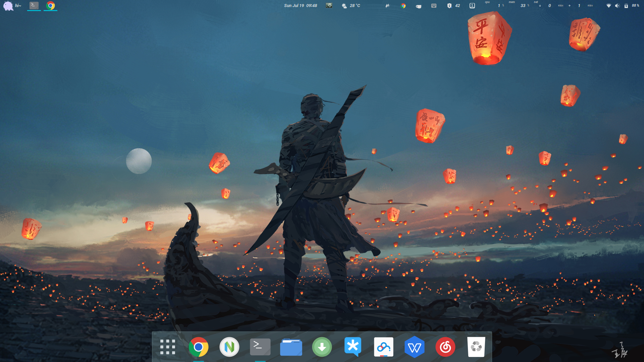The height and width of the screenshot is (362, 644).
Task: Open the terminal from the dock
Action: (260, 347)
